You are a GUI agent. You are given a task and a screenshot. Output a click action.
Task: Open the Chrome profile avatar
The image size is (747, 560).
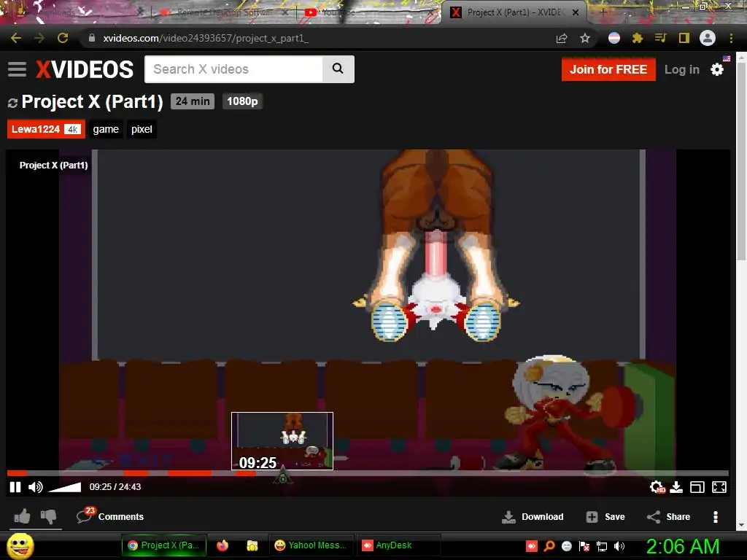pos(708,38)
